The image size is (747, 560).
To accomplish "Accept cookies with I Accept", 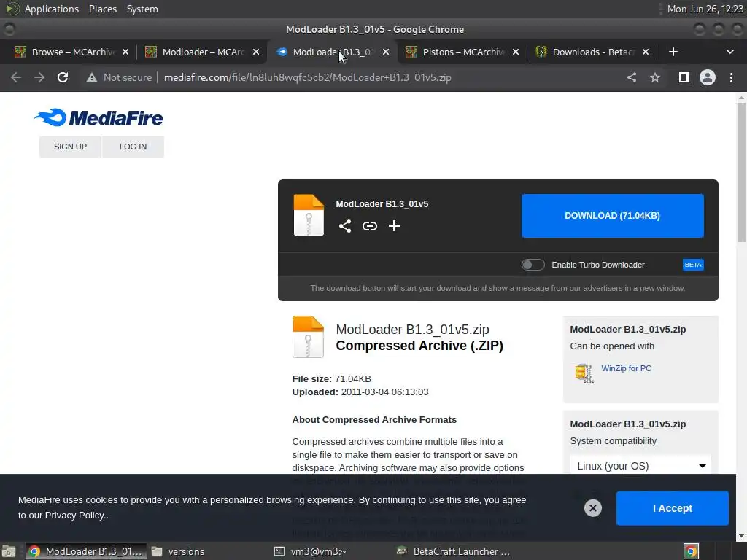I will (672, 508).
